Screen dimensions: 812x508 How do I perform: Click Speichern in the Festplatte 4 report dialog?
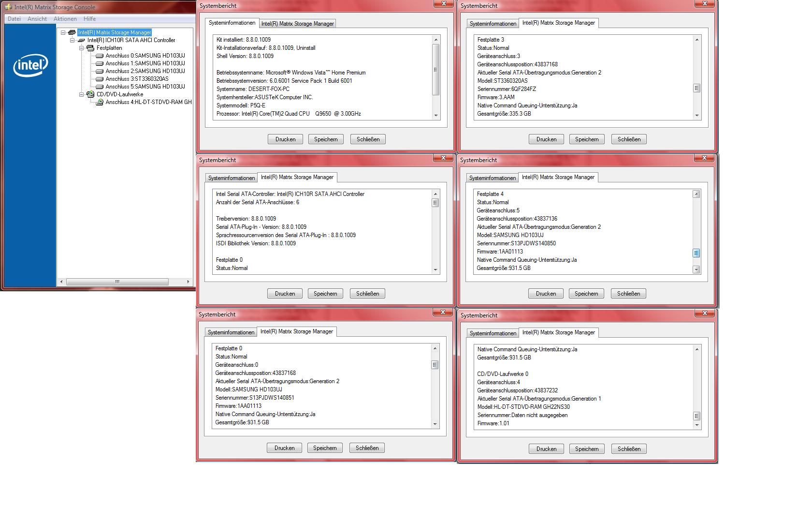(x=586, y=294)
